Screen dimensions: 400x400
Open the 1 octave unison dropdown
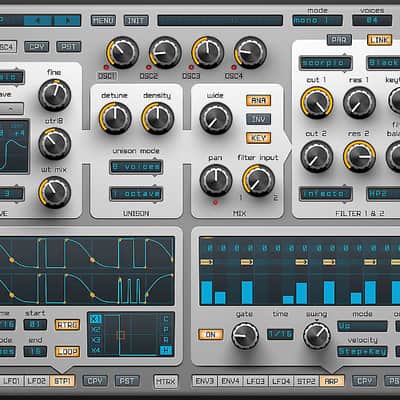tap(136, 194)
